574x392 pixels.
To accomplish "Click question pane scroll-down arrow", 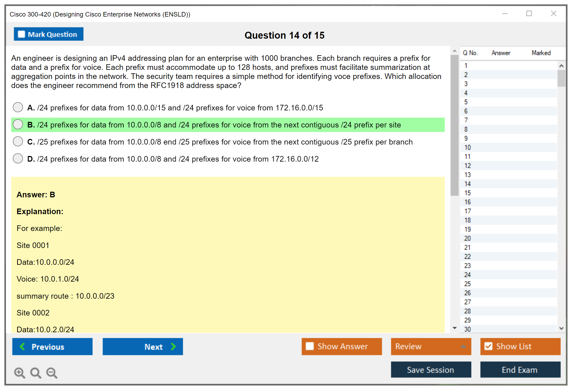I will 455,328.
